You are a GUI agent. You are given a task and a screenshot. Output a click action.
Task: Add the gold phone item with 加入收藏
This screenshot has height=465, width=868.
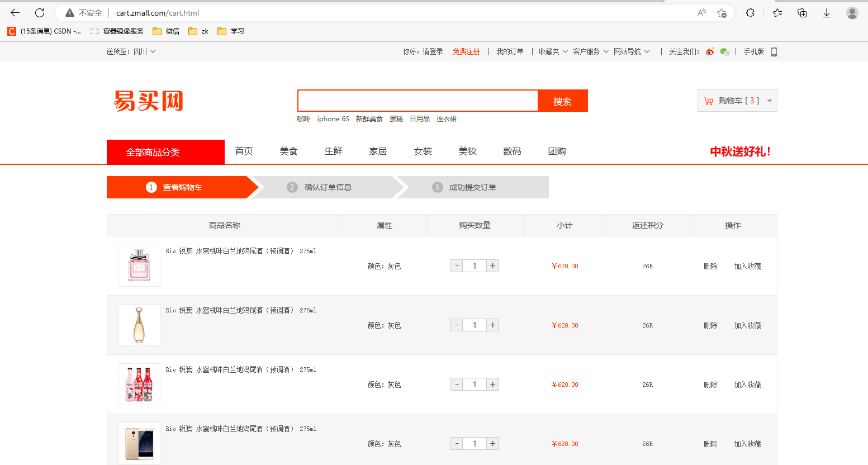coord(747,444)
